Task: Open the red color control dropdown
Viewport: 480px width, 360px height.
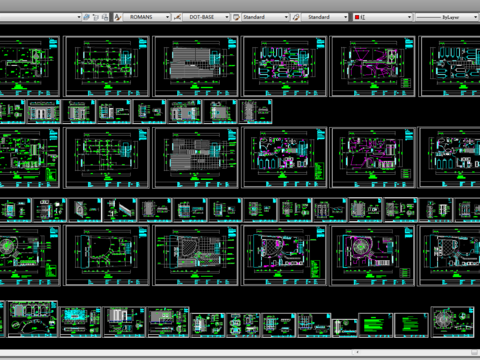Action: point(383,17)
